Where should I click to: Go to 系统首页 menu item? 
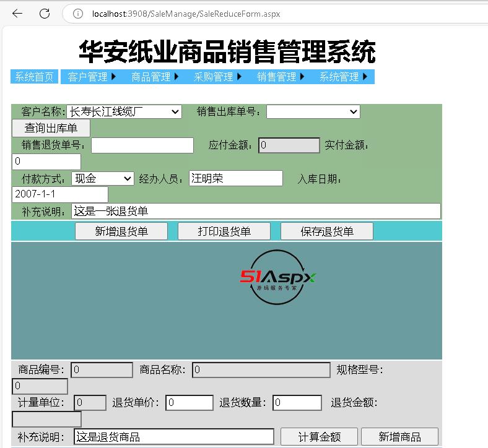click(x=34, y=77)
